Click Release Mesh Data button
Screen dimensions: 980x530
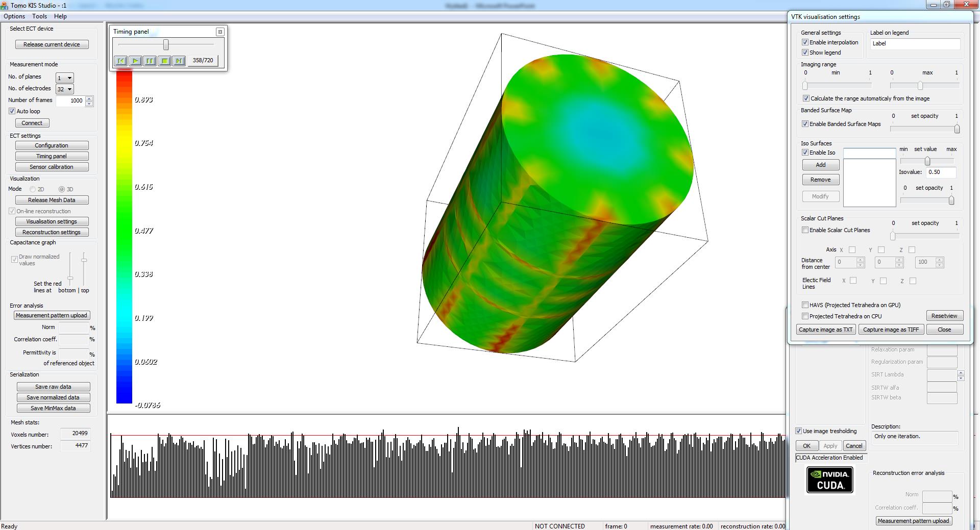click(x=52, y=200)
